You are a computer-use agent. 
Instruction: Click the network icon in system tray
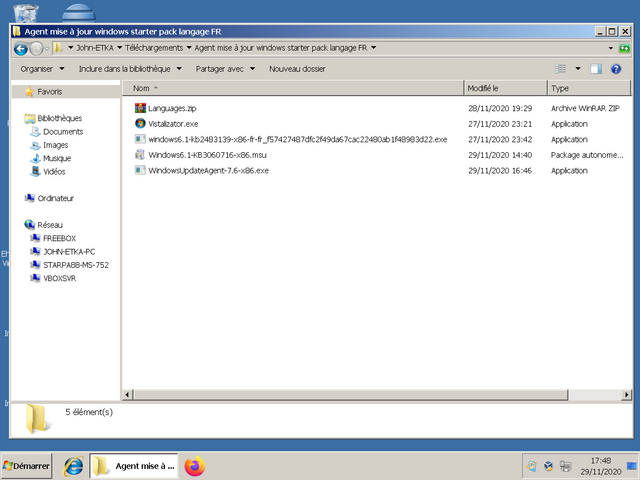pyautogui.click(x=565, y=466)
